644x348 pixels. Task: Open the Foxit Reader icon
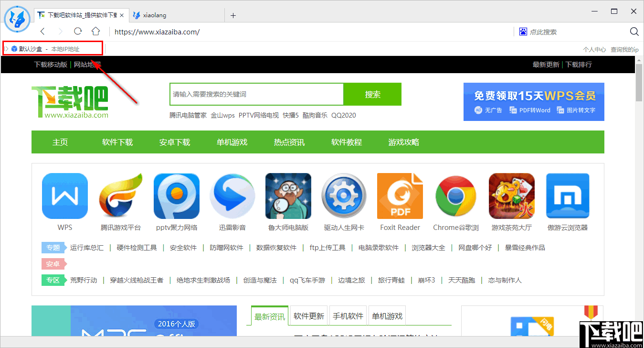pyautogui.click(x=400, y=196)
